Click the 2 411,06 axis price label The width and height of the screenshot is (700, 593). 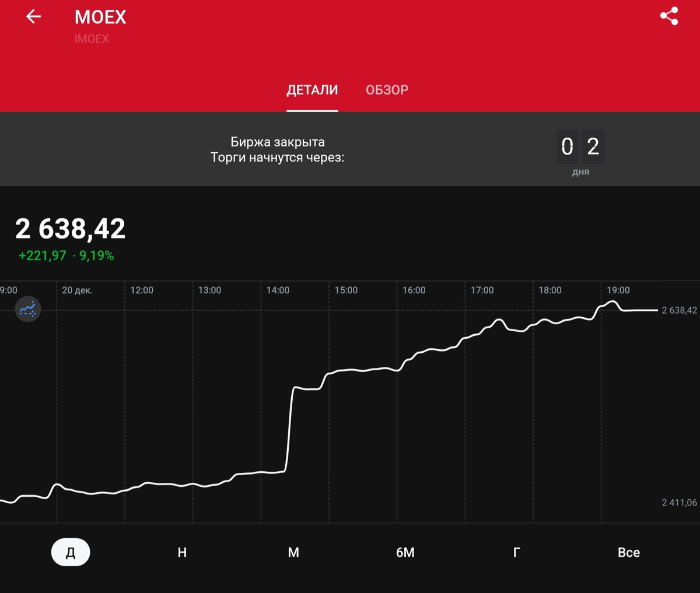tap(678, 503)
